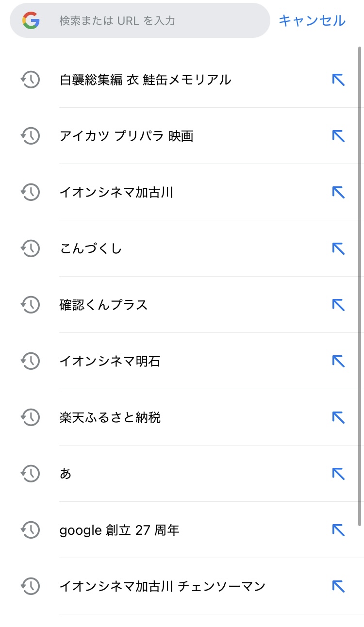Tap the Google logo in search bar

pyautogui.click(x=31, y=20)
